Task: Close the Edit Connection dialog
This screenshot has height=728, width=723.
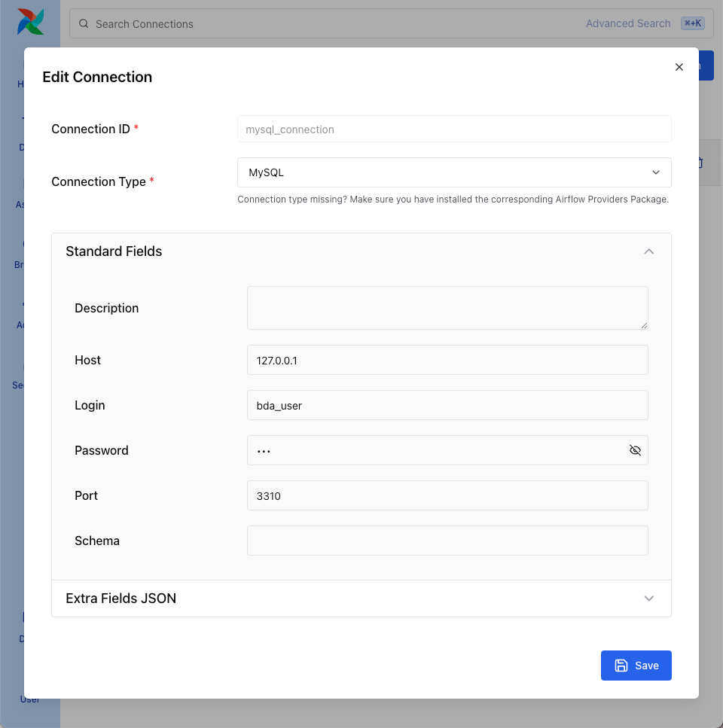Action: pos(679,67)
